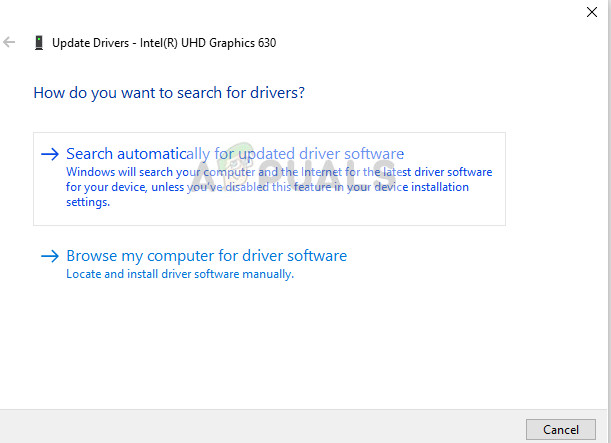Screen dimensions: 611x443
Task: Close the Update Drivers dialog
Action: tap(592, 12)
